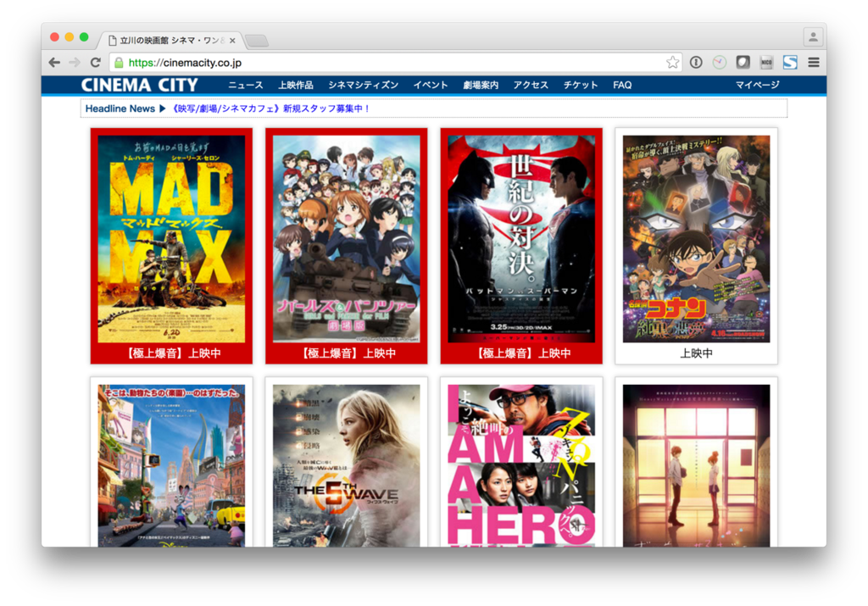The height and width of the screenshot is (606, 868).
Task: Click the blue S extension icon
Action: 790,63
